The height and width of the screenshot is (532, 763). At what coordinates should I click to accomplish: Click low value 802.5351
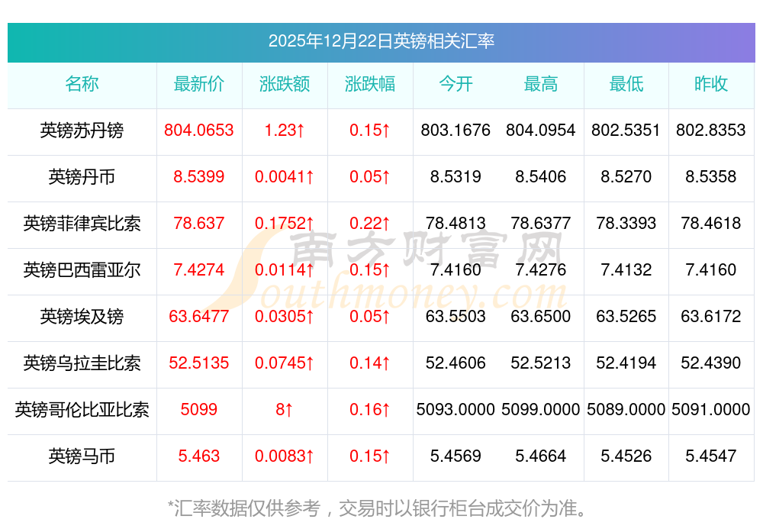pyautogui.click(x=626, y=131)
